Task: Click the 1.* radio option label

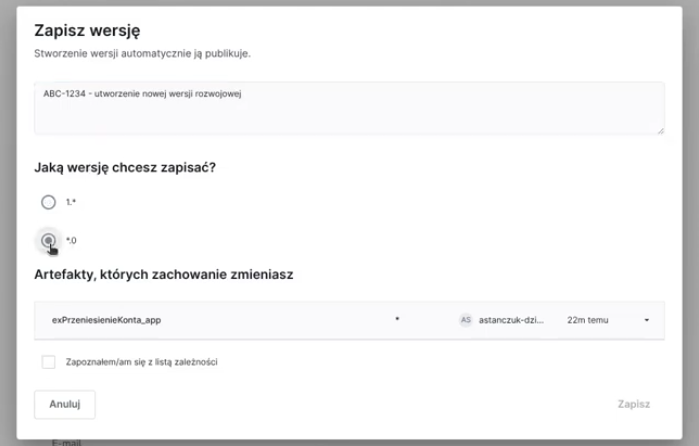Action: point(71,202)
